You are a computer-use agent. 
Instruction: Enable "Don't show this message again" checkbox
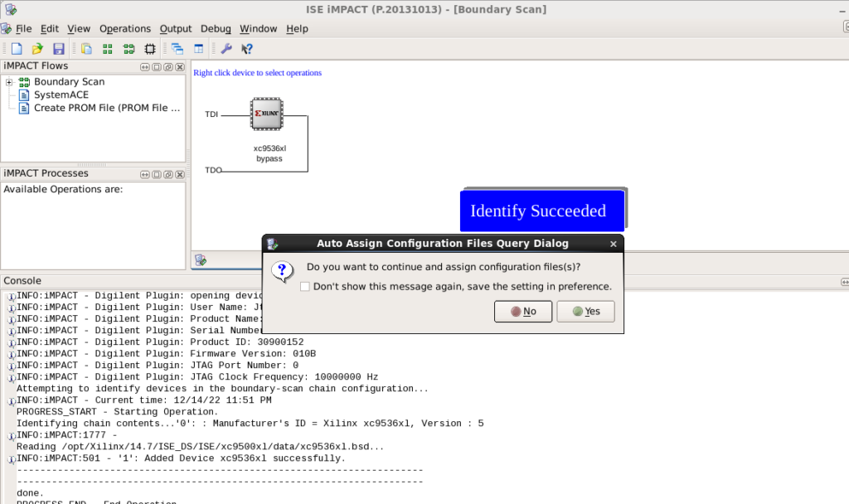[x=305, y=287]
